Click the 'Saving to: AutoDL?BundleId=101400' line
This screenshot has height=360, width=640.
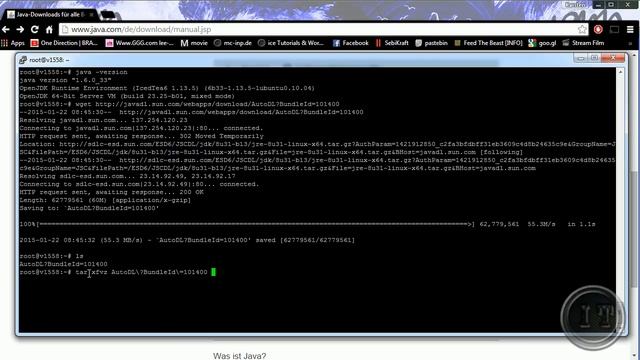(x=89, y=208)
